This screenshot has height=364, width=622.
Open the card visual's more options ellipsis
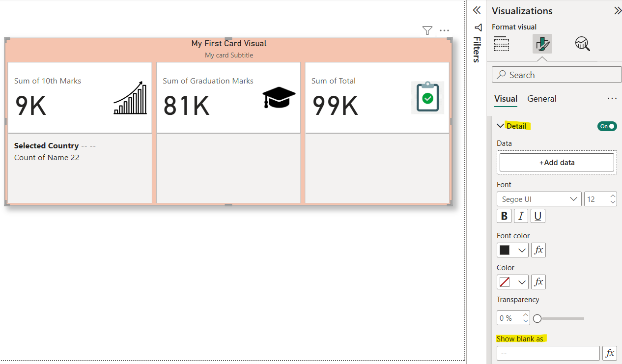[444, 30]
